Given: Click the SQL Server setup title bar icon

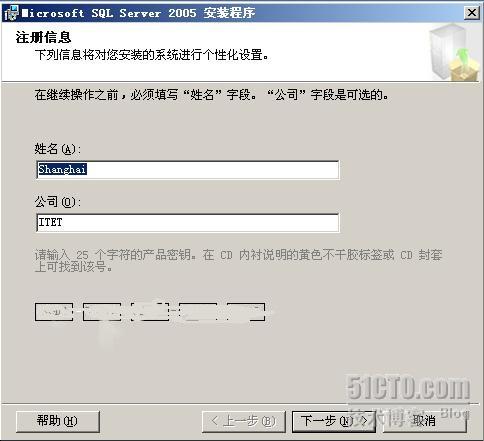Looking at the screenshot, I should [11, 13].
